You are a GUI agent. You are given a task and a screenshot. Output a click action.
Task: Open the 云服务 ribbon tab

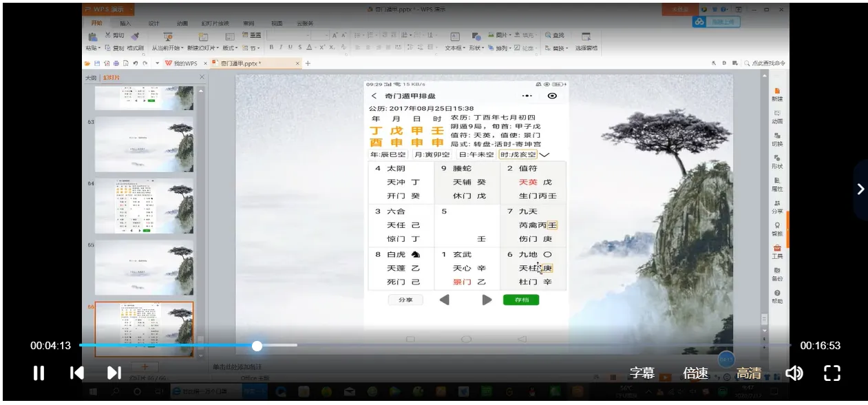point(305,23)
